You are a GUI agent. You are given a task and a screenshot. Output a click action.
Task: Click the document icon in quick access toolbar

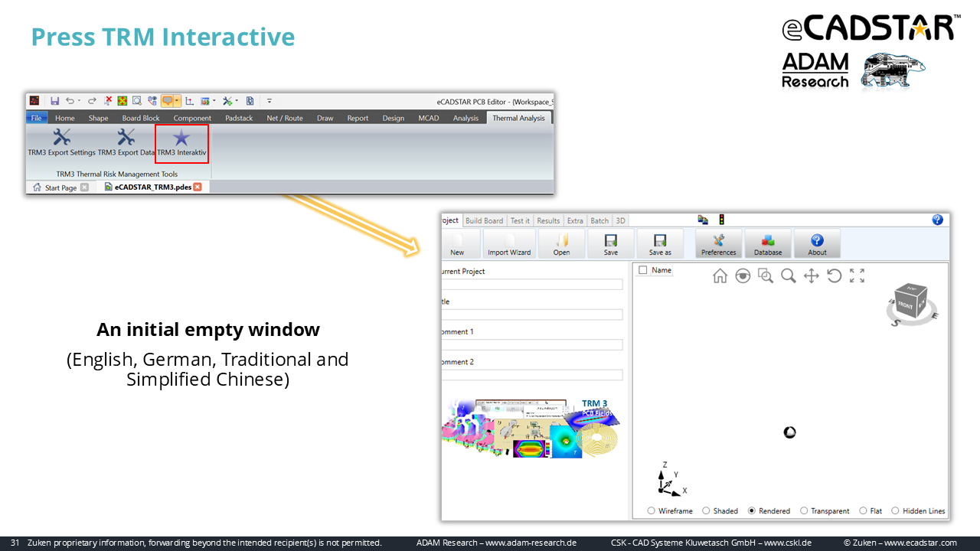(250, 100)
